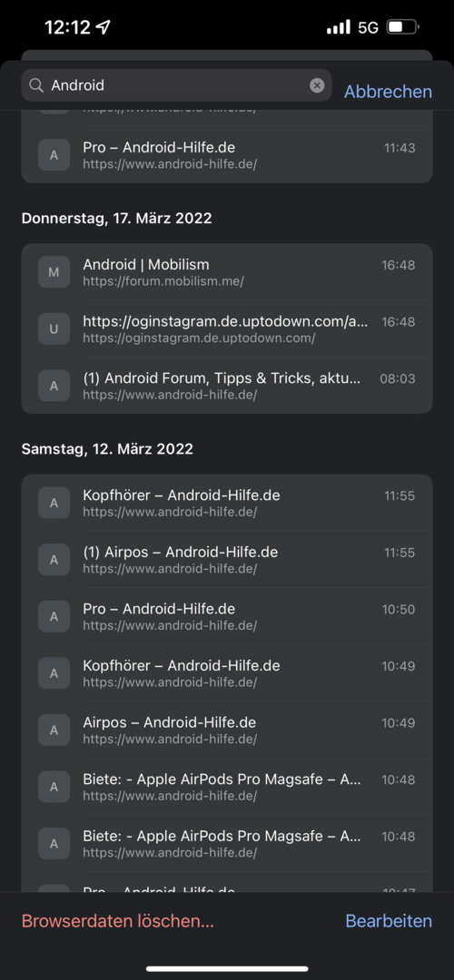Focus the history search field
This screenshot has height=980, width=454.
click(177, 85)
